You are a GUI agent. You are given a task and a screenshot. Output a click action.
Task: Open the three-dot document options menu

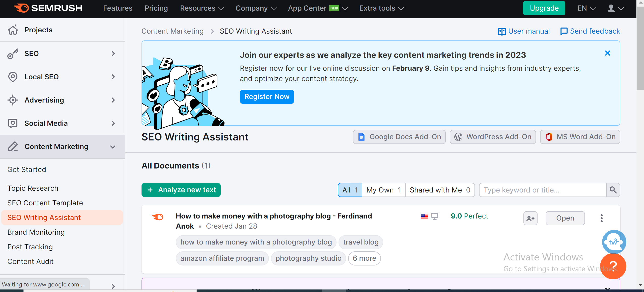602,218
